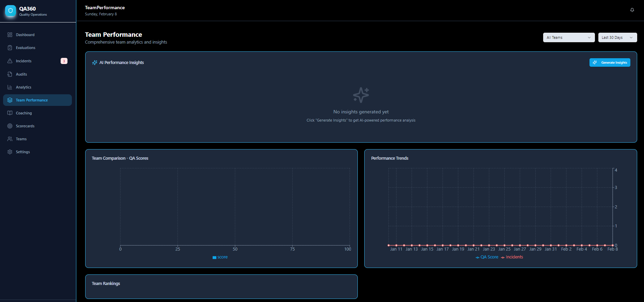The width and height of the screenshot is (644, 302).
Task: Toggle the score legend entry
Action: 220,257
